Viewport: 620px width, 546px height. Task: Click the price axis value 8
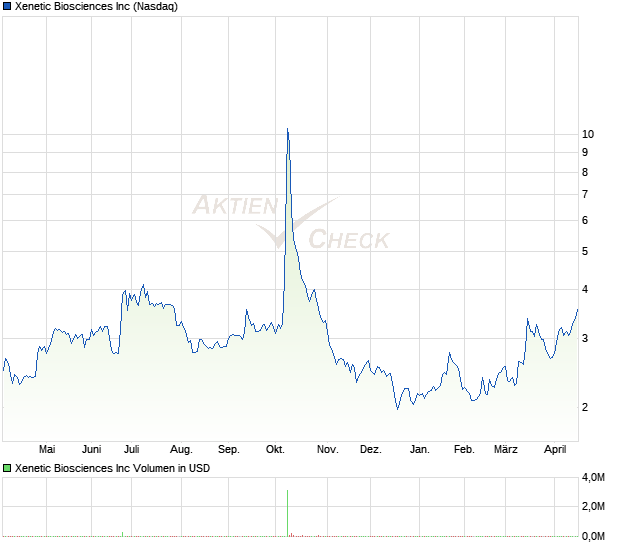585,172
